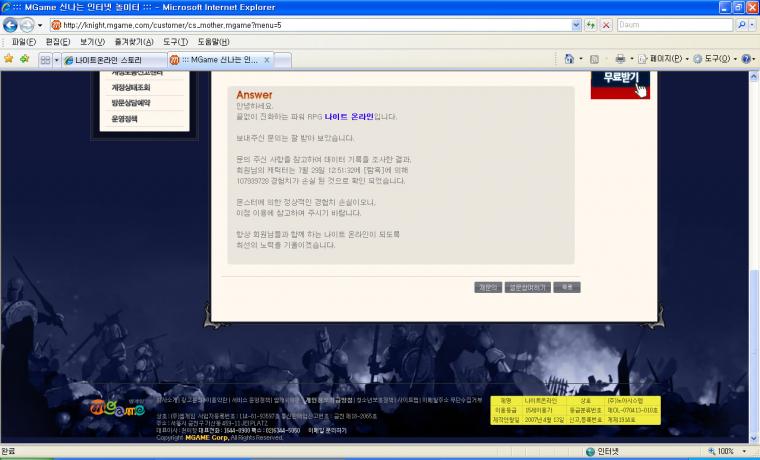Click the Add to Favorites star-plus icon

(x=25, y=59)
